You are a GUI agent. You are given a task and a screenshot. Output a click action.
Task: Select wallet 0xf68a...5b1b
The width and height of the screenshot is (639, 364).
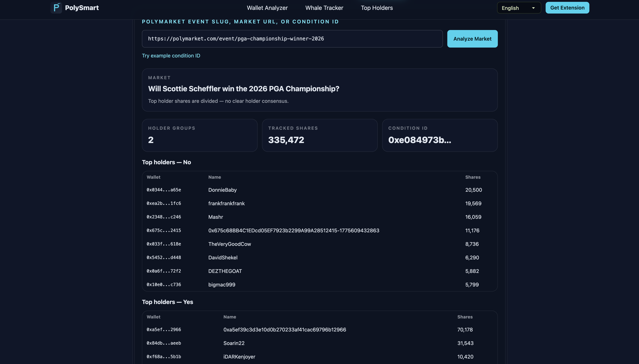click(x=164, y=357)
